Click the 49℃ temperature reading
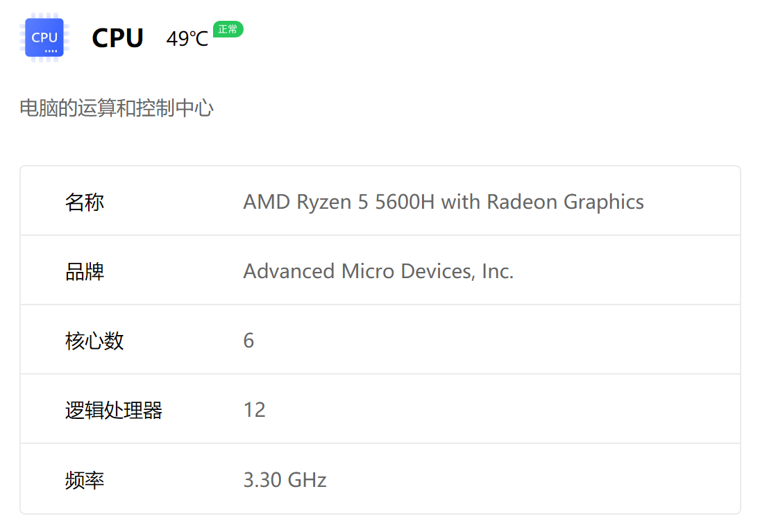760x532 pixels. pos(187,39)
